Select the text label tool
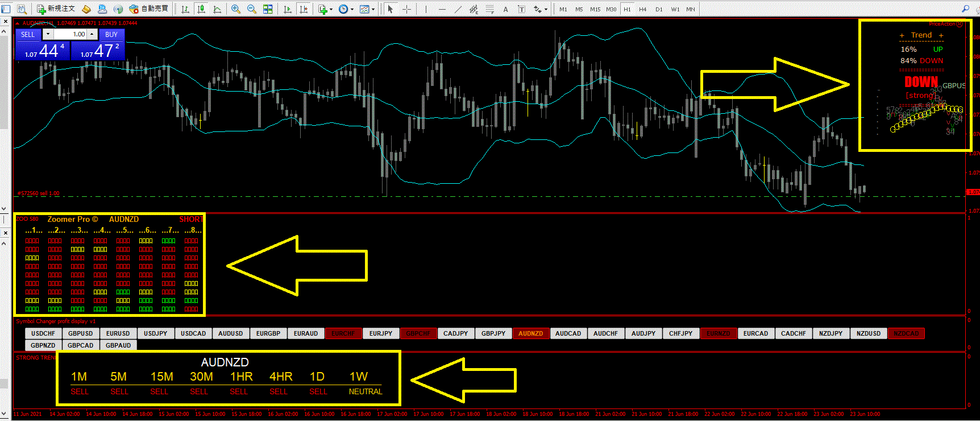This screenshot has height=421, width=980. (521, 9)
